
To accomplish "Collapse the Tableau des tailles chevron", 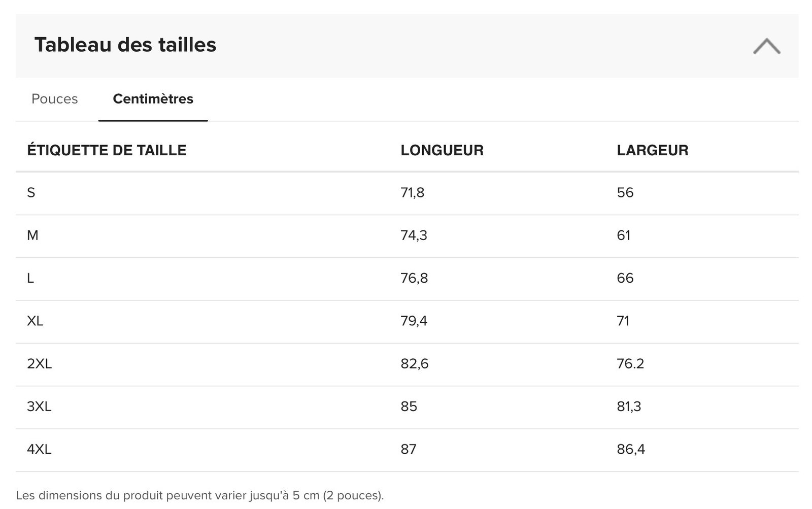I will coord(766,46).
